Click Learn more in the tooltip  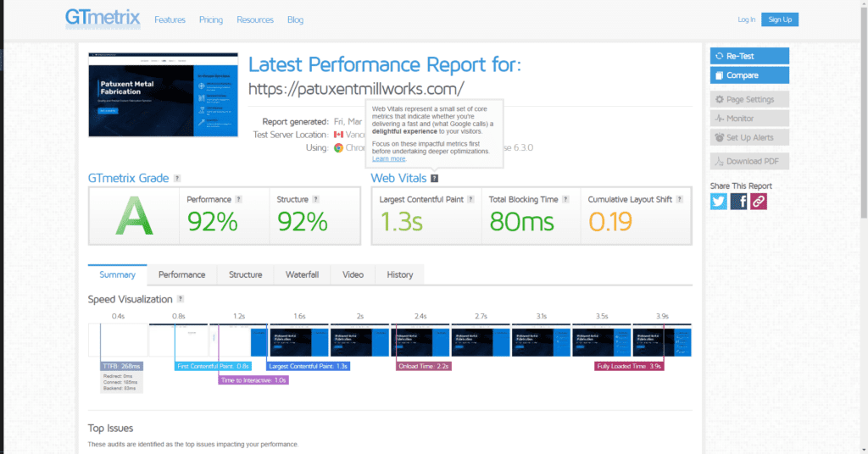pyautogui.click(x=388, y=158)
